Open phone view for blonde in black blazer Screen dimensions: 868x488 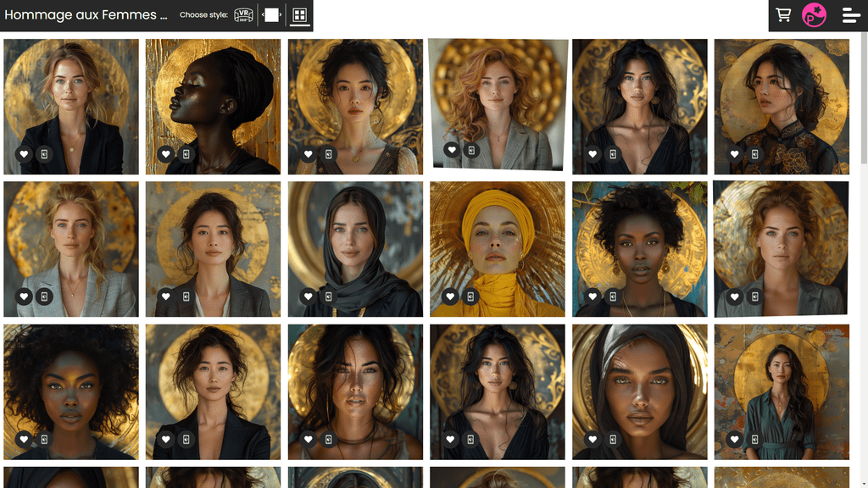coord(44,154)
